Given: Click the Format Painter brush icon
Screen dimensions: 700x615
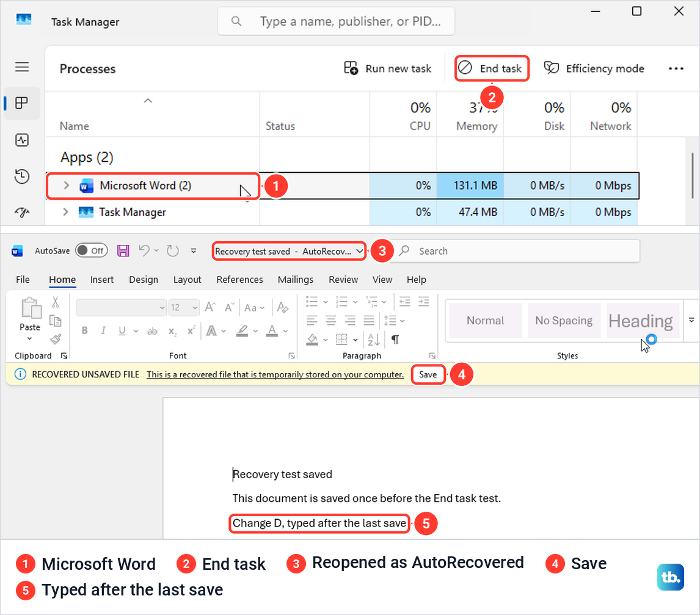Looking at the screenshot, I should pos(56,339).
